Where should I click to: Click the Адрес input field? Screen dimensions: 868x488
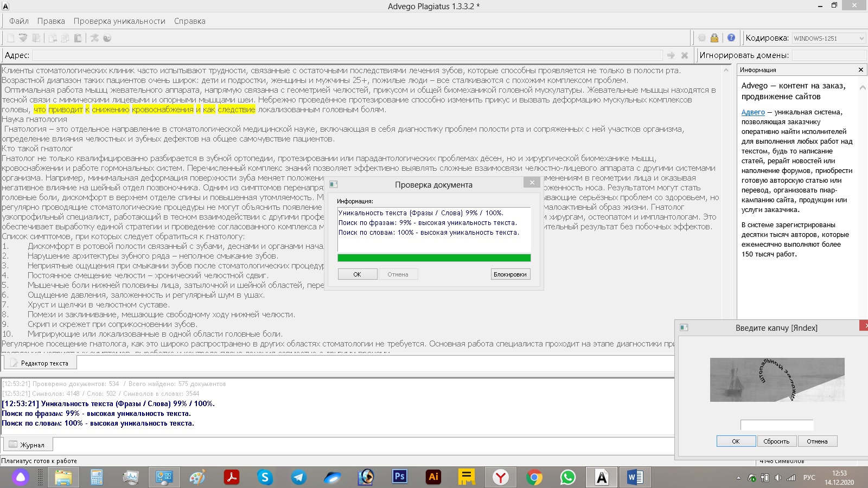(x=347, y=55)
